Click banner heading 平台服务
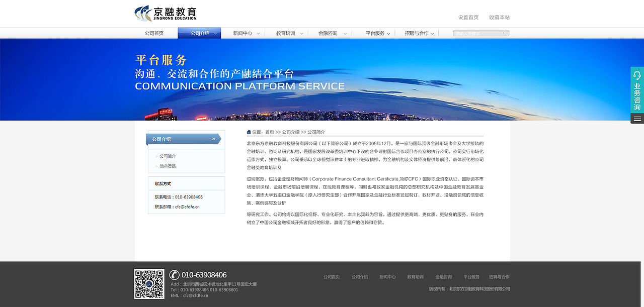This screenshot has height=307, width=644. (161, 60)
